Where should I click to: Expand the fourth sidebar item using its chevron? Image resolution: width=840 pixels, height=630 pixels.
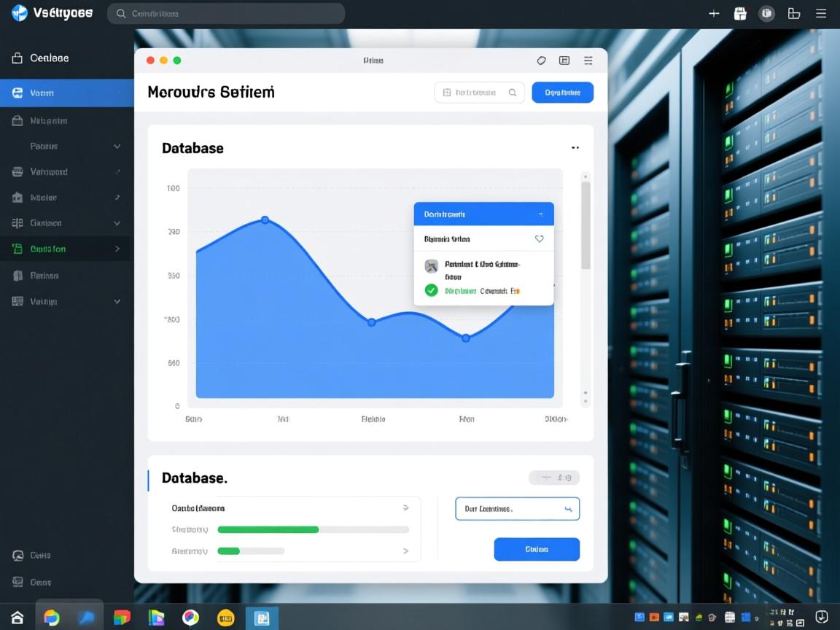117,147
